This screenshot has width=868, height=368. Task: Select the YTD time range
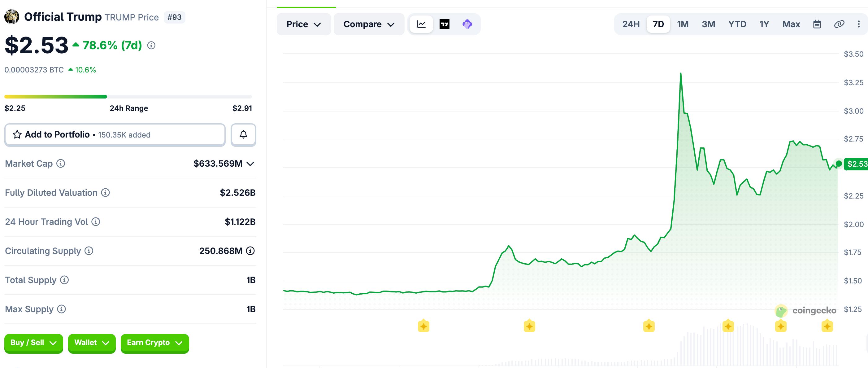click(x=737, y=24)
